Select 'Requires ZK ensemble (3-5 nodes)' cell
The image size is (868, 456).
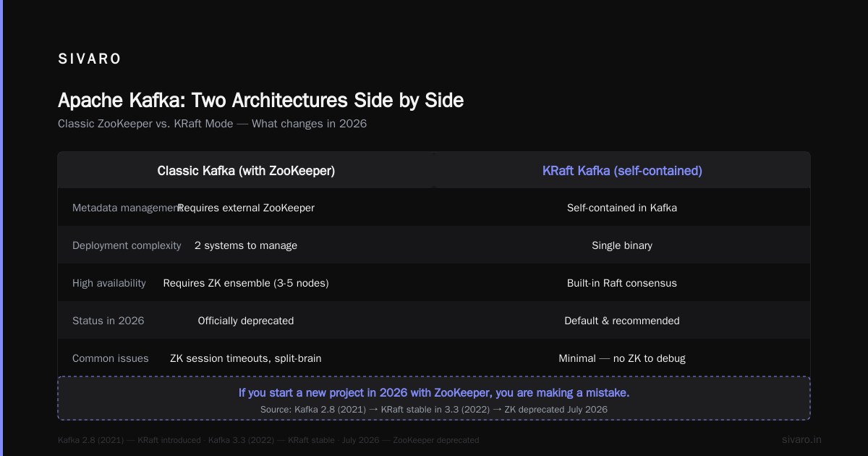pos(246,283)
